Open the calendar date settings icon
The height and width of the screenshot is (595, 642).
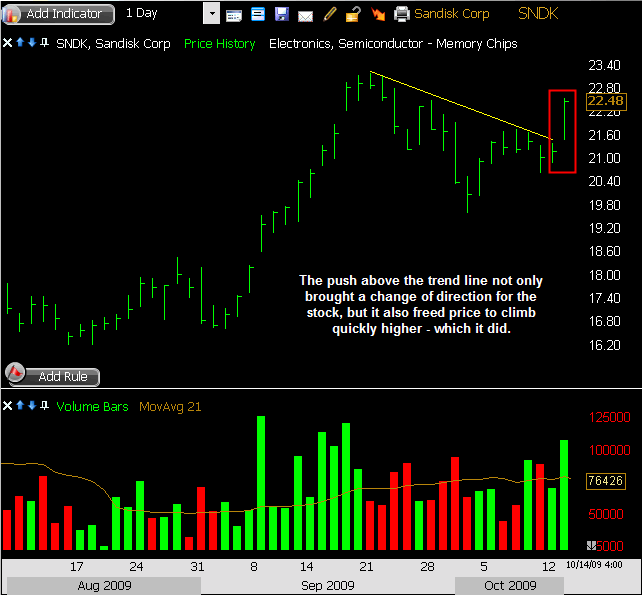pyautogui.click(x=234, y=15)
